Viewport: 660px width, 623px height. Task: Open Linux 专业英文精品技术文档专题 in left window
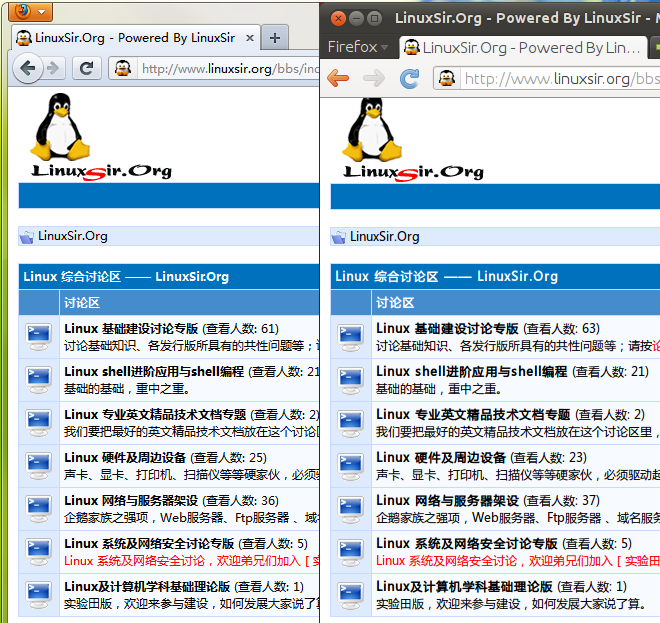coord(155,414)
